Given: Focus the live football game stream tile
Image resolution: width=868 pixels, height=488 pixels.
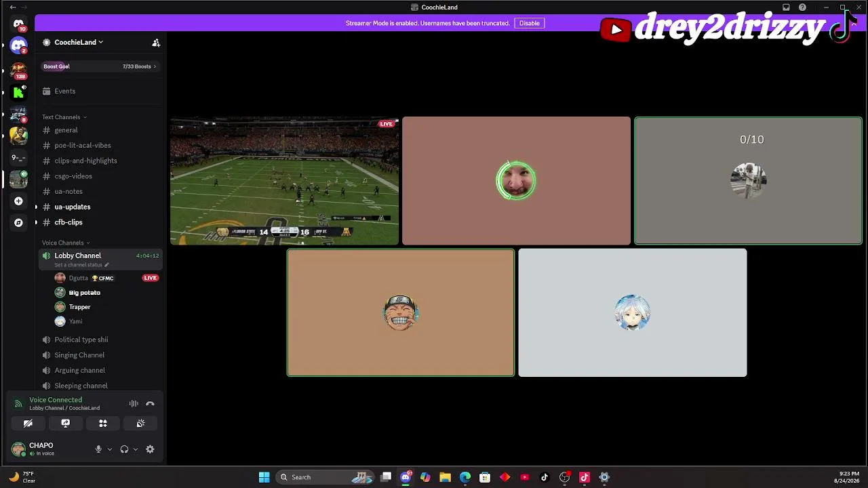Looking at the screenshot, I should coord(285,181).
